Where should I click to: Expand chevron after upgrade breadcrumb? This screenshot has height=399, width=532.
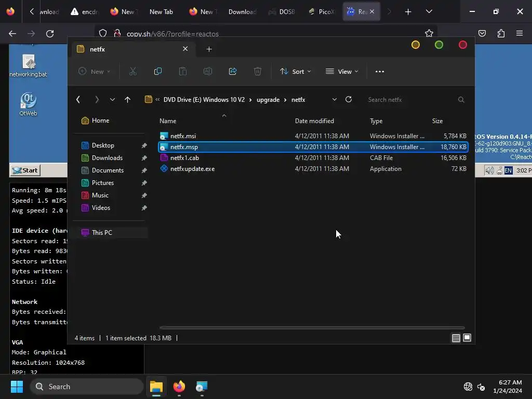pos(285,100)
